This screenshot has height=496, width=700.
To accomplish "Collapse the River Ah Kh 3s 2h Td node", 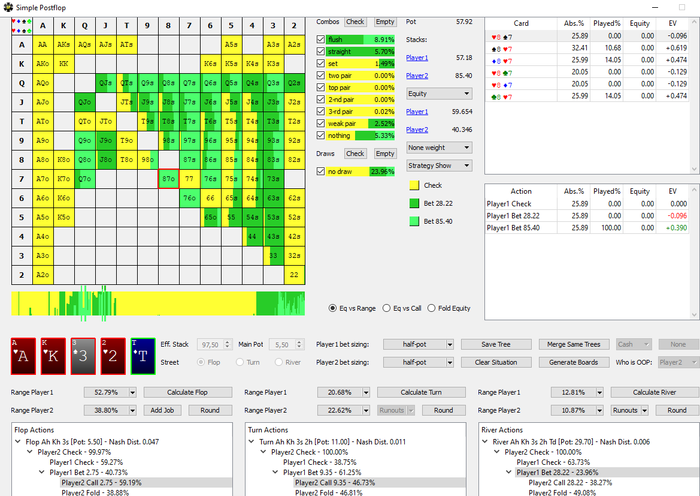I will (485, 442).
